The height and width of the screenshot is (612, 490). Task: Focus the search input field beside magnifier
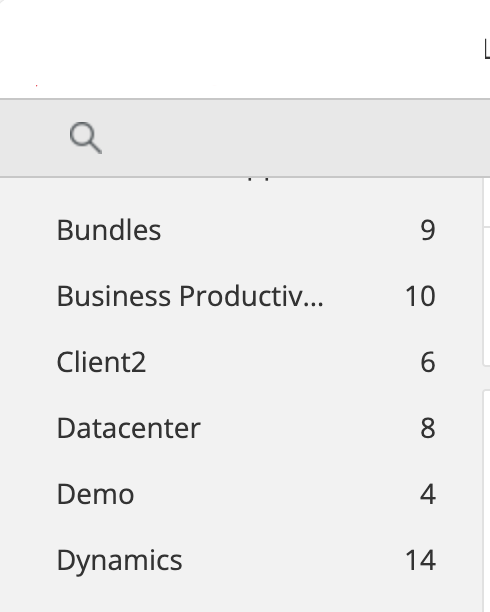click(293, 138)
